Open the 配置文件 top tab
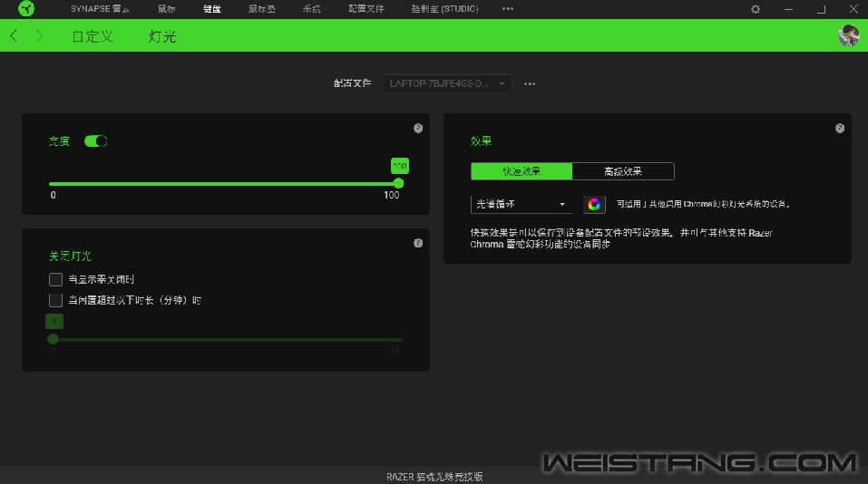Image resolution: width=868 pixels, height=484 pixels. click(366, 9)
